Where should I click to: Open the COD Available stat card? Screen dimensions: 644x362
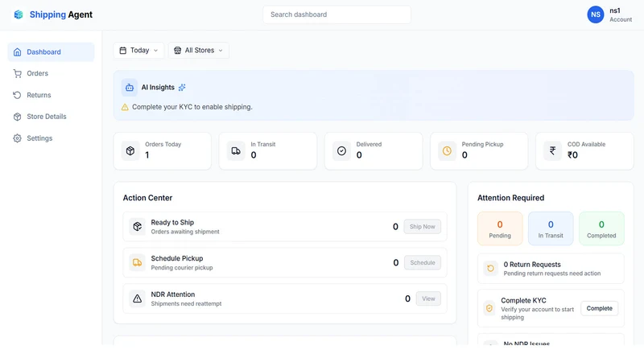coord(584,151)
